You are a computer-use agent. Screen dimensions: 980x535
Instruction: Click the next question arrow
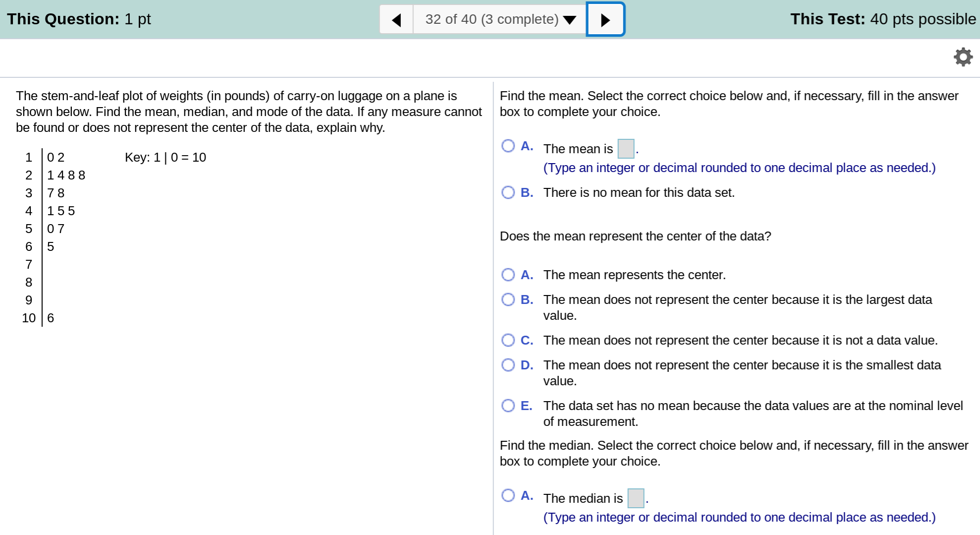(x=605, y=19)
